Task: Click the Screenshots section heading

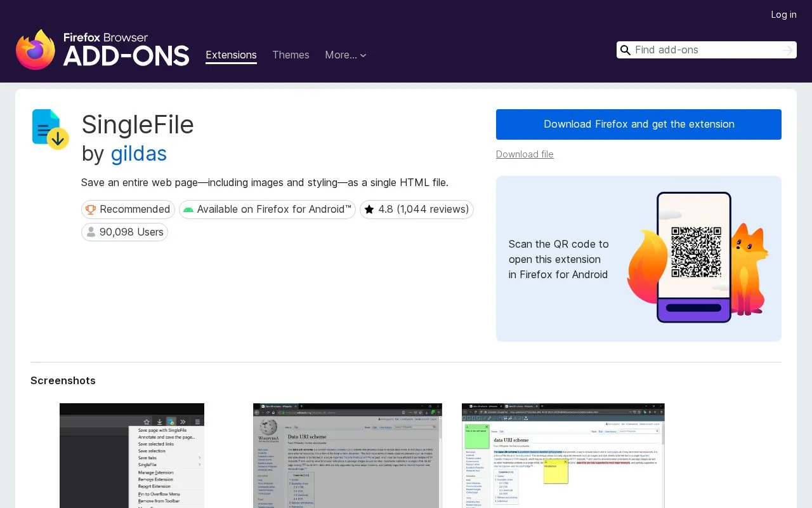Action: pyautogui.click(x=63, y=380)
